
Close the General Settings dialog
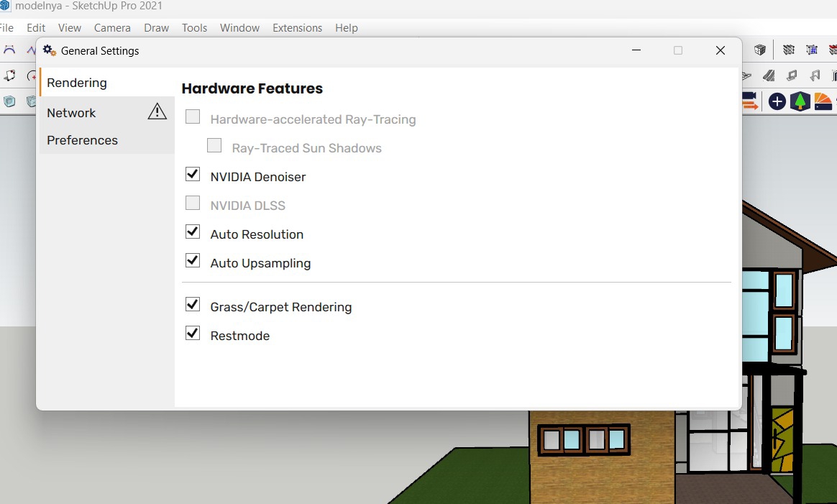point(721,50)
